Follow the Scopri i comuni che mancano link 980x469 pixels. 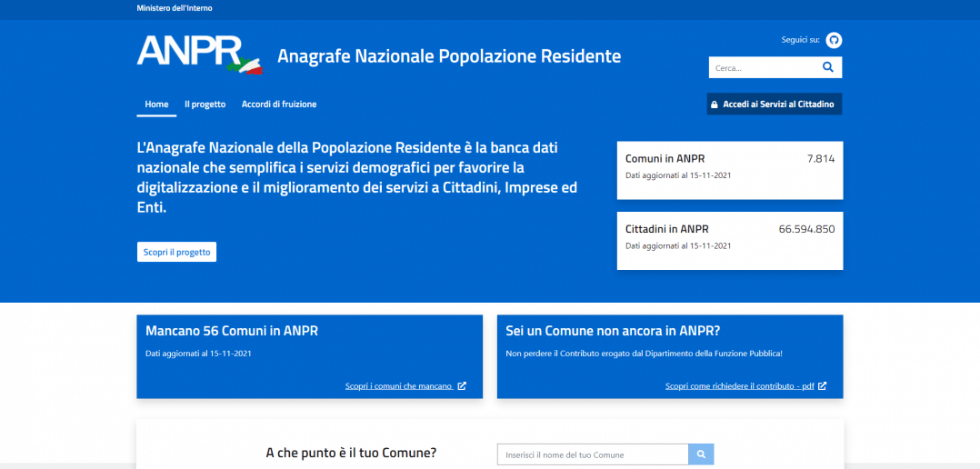coord(399,386)
